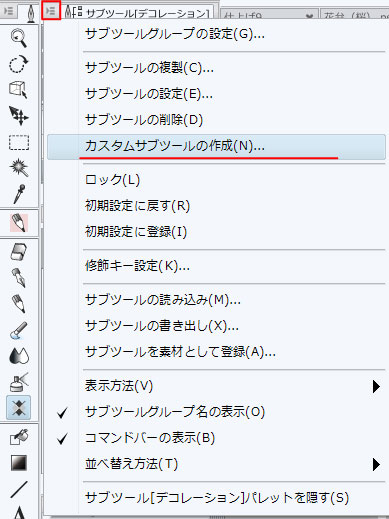
Task: Select the Move layer tool
Action: 19,116
